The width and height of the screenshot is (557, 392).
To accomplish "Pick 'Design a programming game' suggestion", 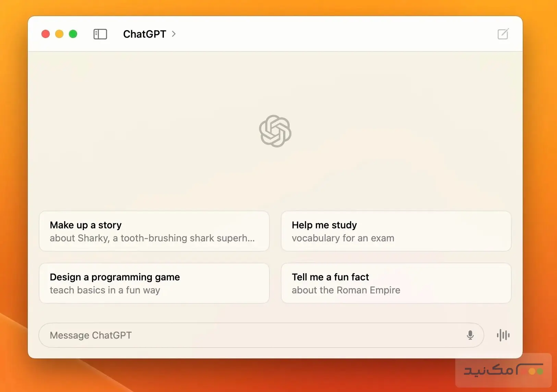I will (154, 283).
